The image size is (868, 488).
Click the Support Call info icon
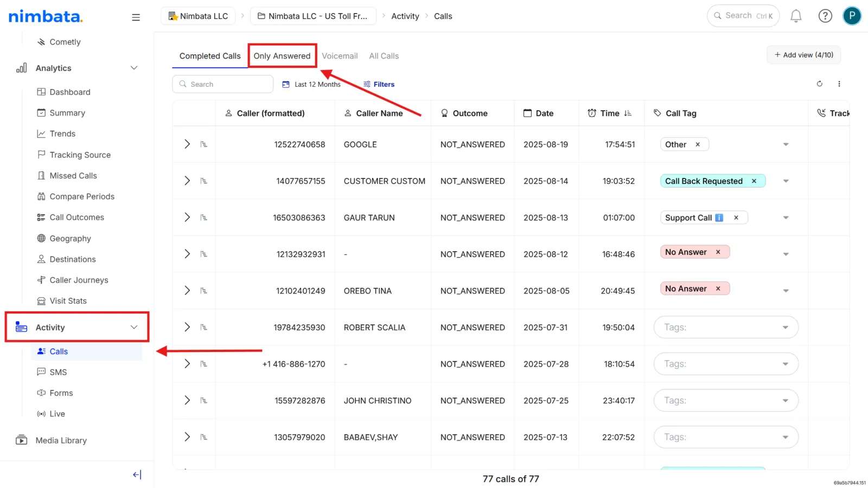[719, 217]
